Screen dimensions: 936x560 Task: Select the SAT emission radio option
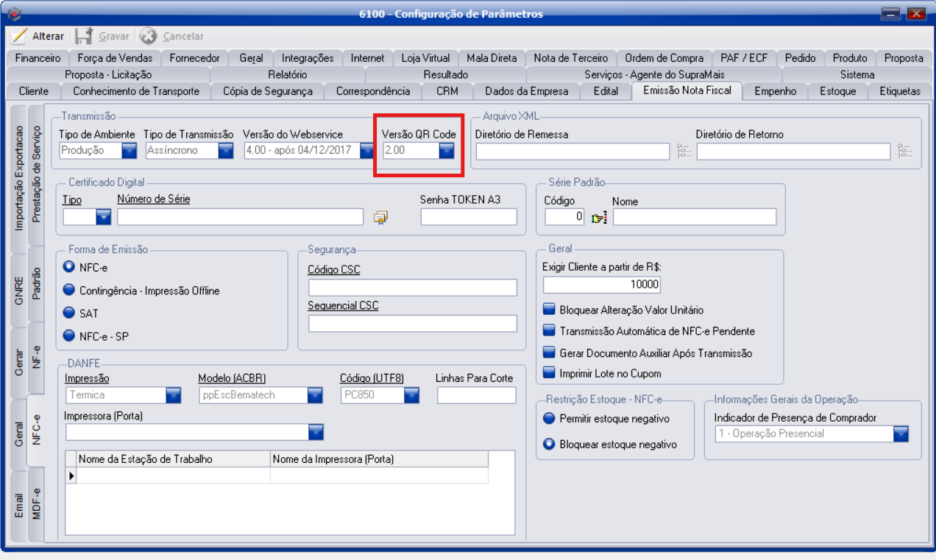tap(69, 313)
